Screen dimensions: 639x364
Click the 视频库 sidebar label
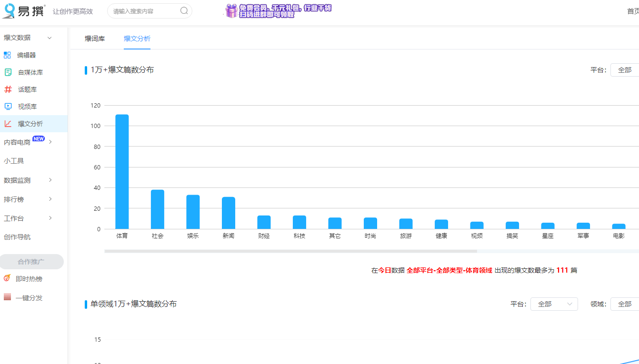click(x=27, y=107)
